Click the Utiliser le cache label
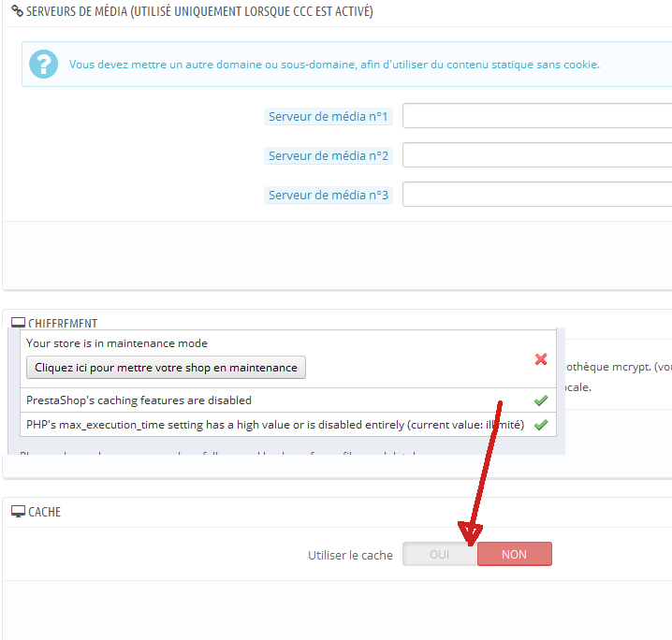Image resolution: width=672 pixels, height=640 pixels. pos(351,555)
